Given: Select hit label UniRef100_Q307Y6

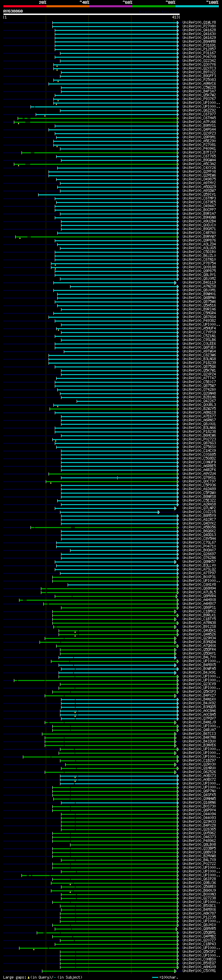Looking at the screenshot, I should pyautogui.click(x=199, y=65).
